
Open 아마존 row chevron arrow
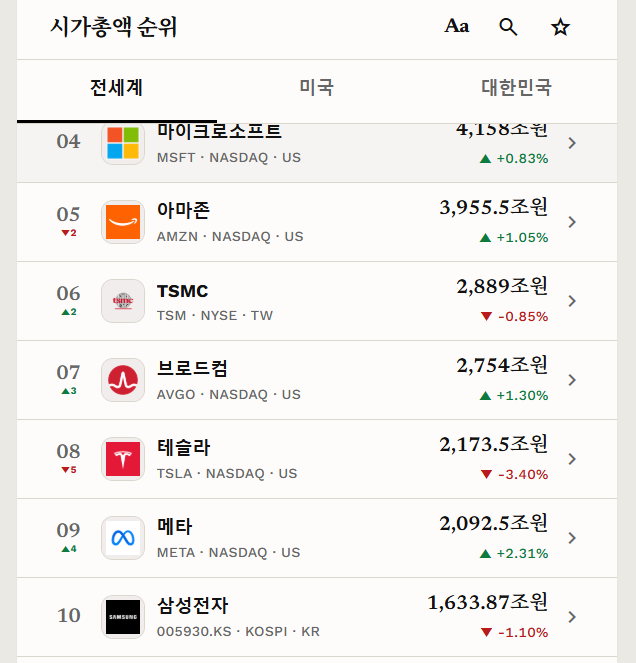point(572,222)
